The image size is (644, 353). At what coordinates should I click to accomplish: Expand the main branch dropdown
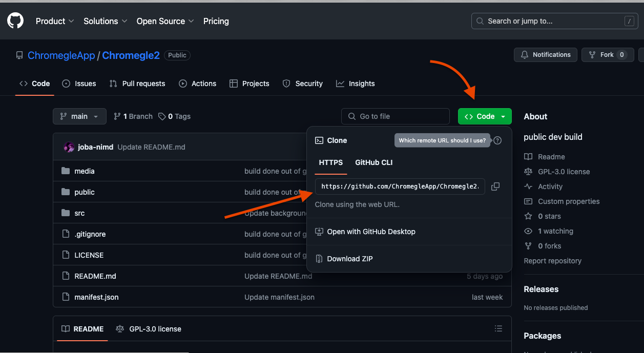click(x=79, y=116)
